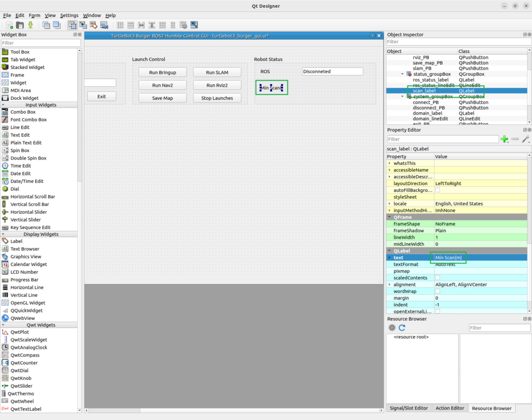The image size is (532, 420).
Task: Collapse status_groupBox in Object Inspector
Action: point(403,74)
